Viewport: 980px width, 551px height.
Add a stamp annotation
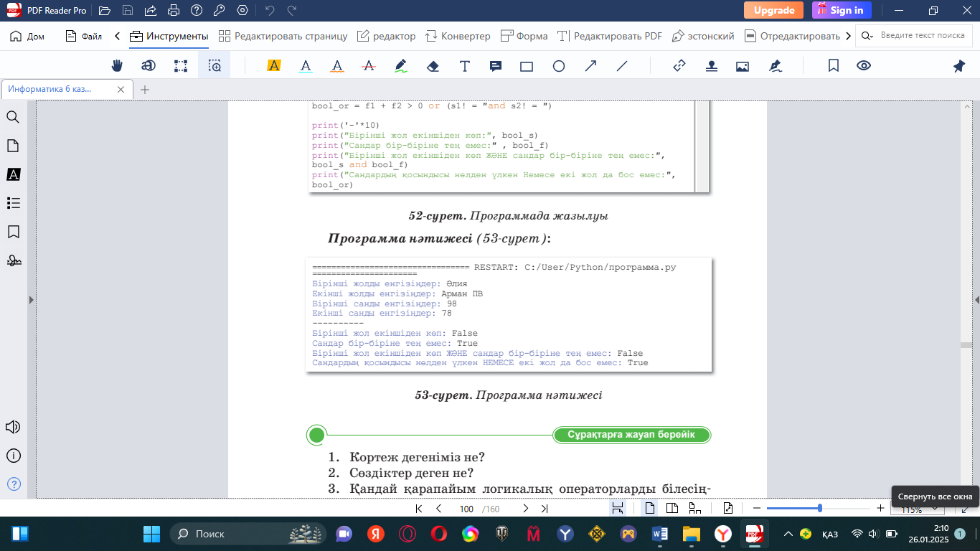click(x=711, y=66)
